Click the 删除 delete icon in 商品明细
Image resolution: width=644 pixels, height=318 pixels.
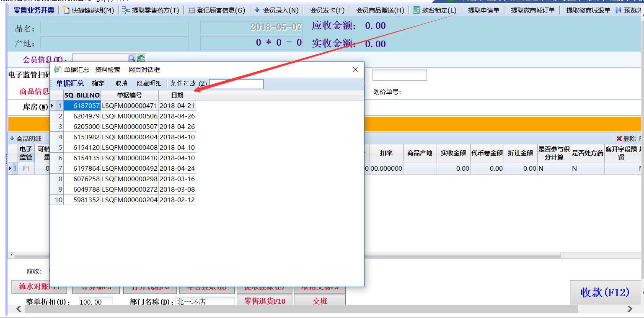619,139
